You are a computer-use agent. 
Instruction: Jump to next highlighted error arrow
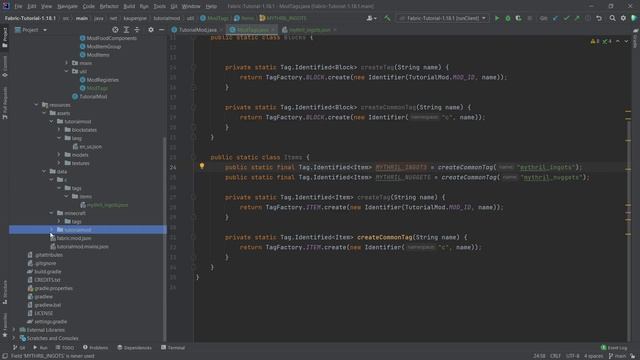(x=626, y=42)
